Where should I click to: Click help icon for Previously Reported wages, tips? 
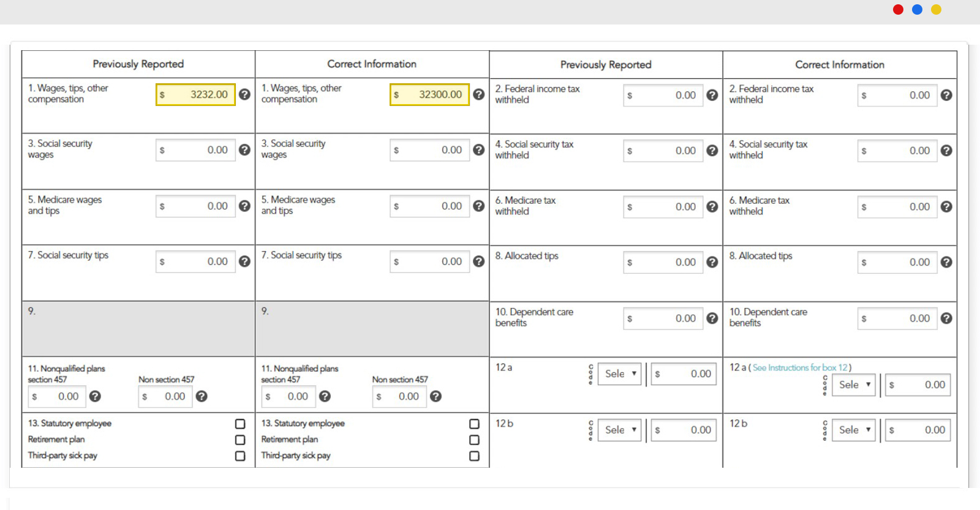tap(244, 94)
